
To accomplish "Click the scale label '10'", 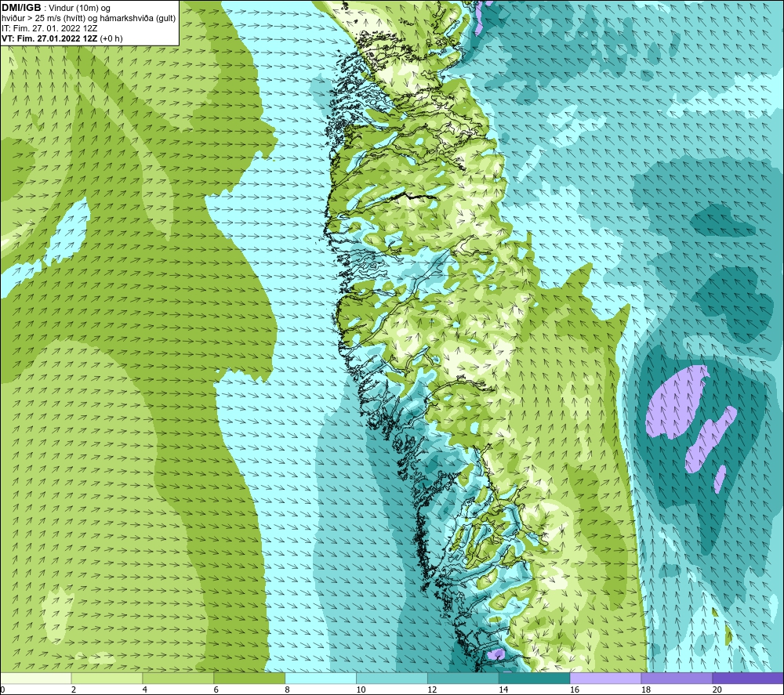I will point(361,690).
